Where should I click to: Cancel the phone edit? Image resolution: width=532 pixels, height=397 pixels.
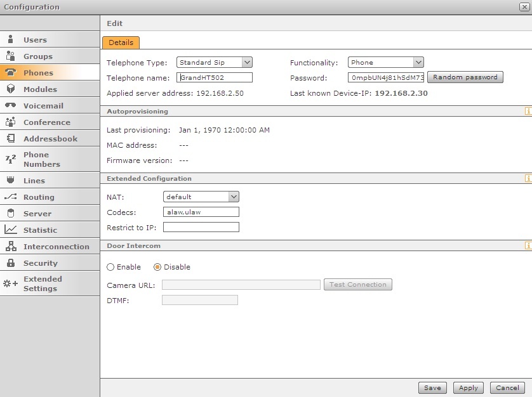pos(507,387)
